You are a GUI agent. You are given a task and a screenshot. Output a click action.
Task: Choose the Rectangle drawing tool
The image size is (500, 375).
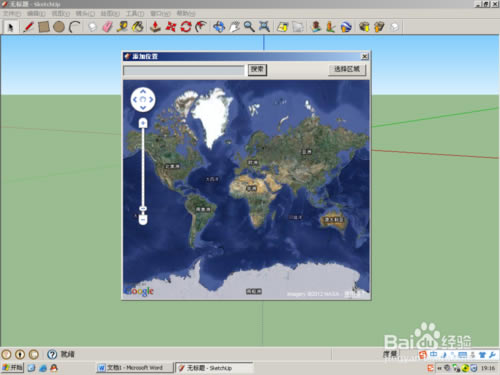point(44,27)
